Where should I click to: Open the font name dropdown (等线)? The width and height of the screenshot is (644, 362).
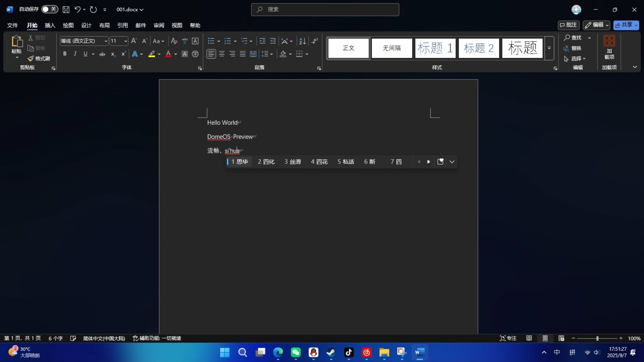coord(106,41)
